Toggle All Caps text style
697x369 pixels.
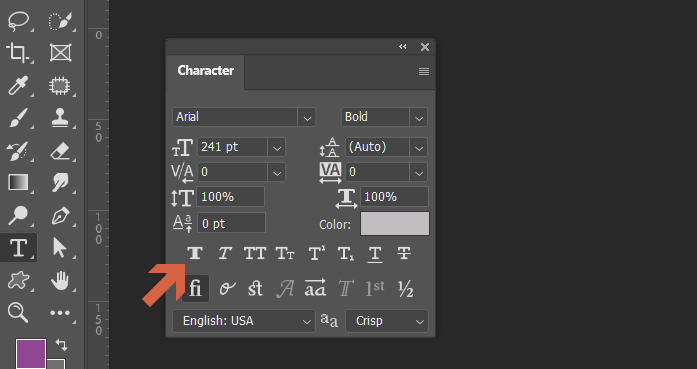pyautogui.click(x=255, y=253)
